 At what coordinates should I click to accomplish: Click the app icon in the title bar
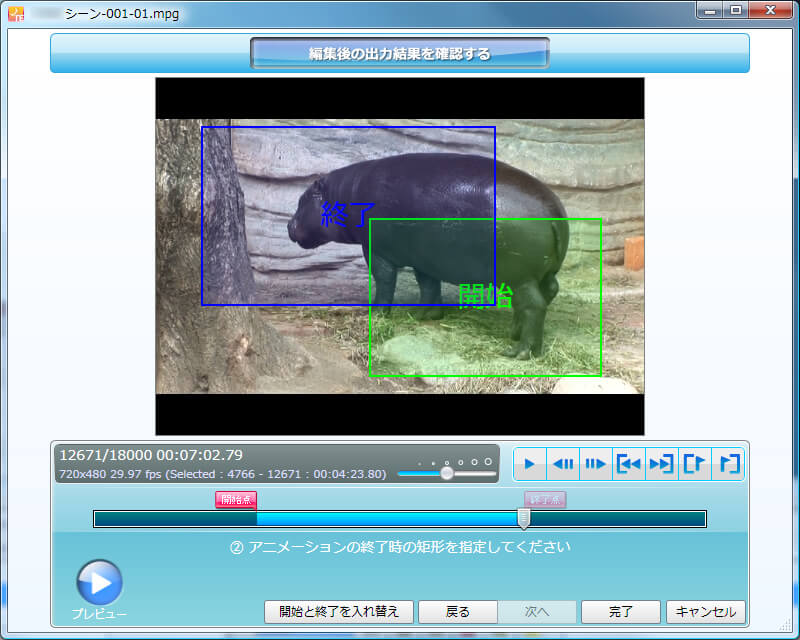pyautogui.click(x=17, y=13)
